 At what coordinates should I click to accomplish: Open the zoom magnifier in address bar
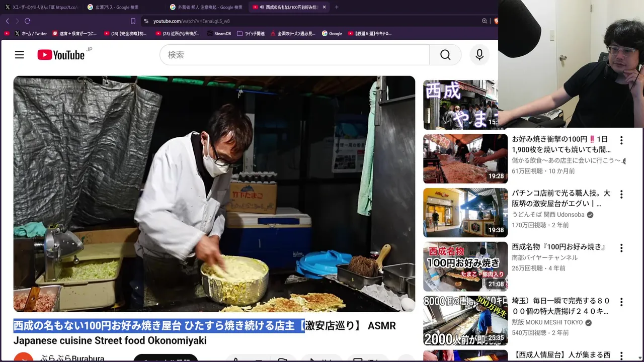point(485,21)
